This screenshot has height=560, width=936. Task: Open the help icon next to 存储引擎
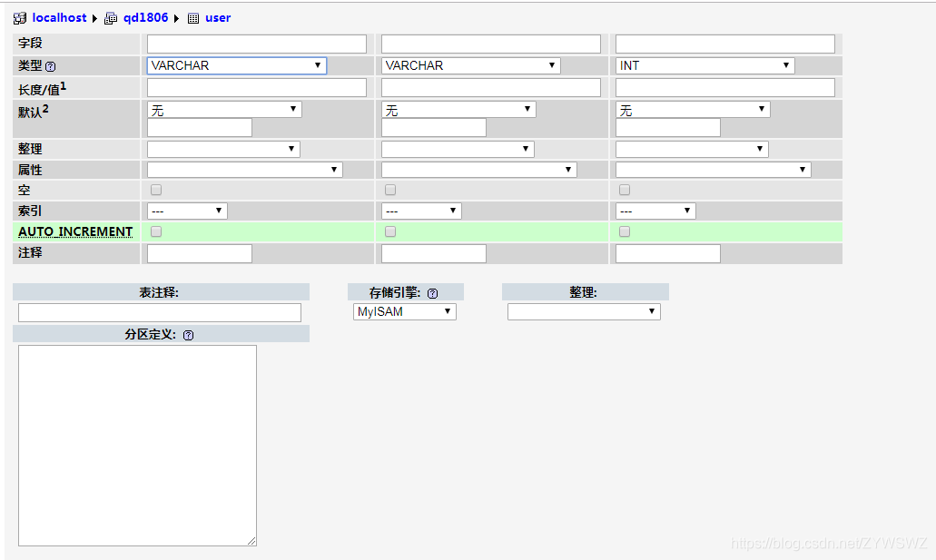tap(433, 294)
